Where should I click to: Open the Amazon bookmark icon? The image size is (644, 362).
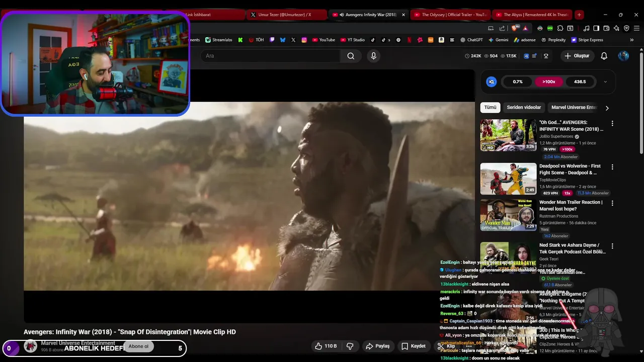pyautogui.click(x=441, y=40)
